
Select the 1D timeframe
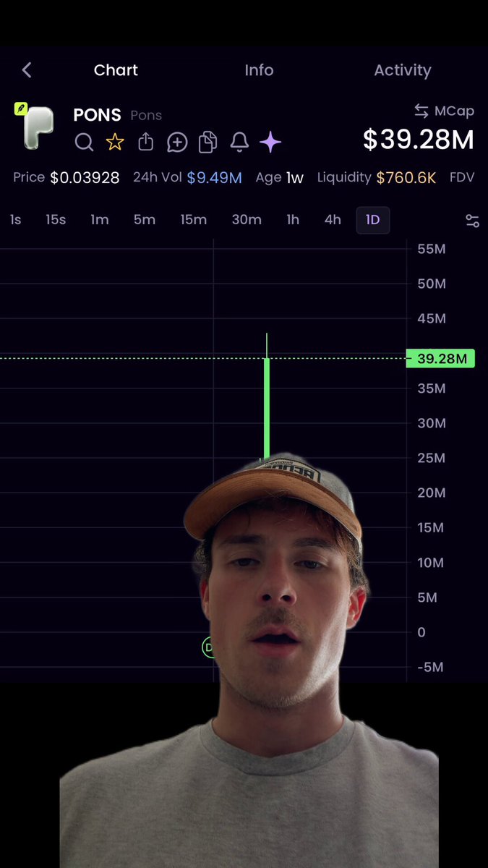373,220
